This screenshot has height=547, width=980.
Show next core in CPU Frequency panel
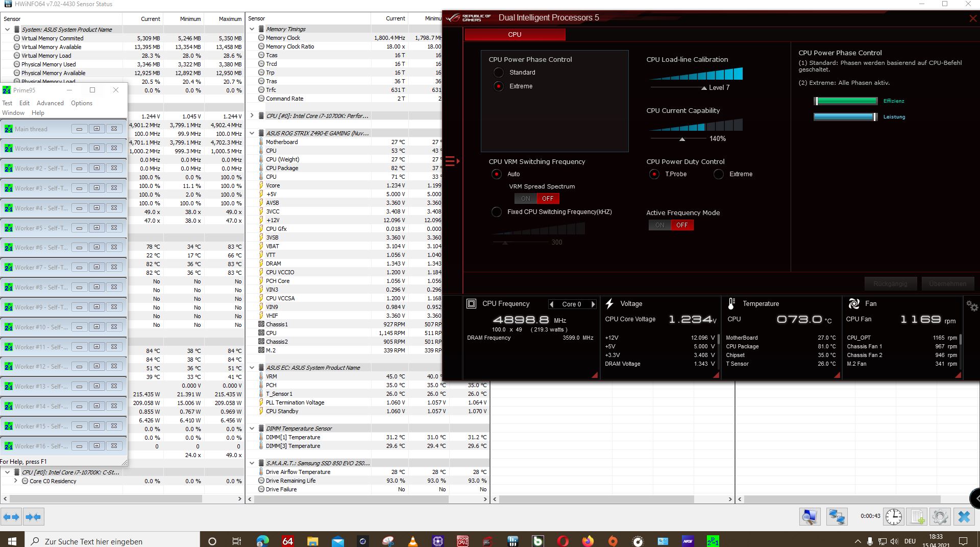(593, 304)
